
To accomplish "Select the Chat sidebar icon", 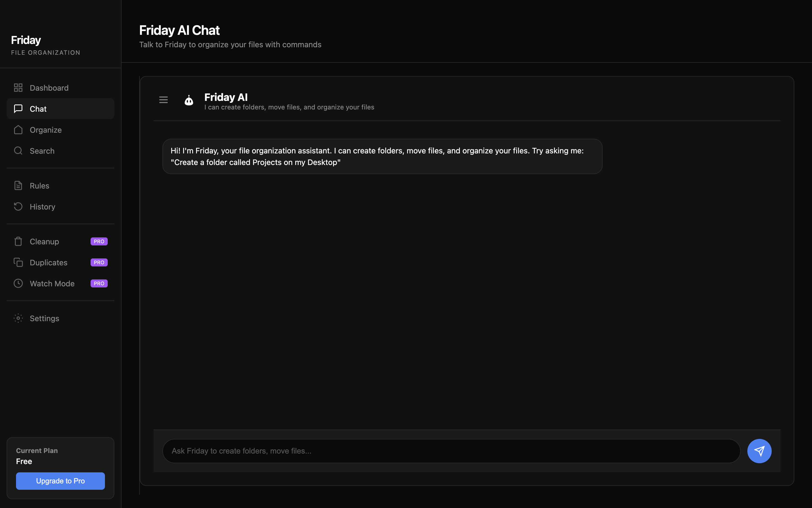I will coord(18,109).
